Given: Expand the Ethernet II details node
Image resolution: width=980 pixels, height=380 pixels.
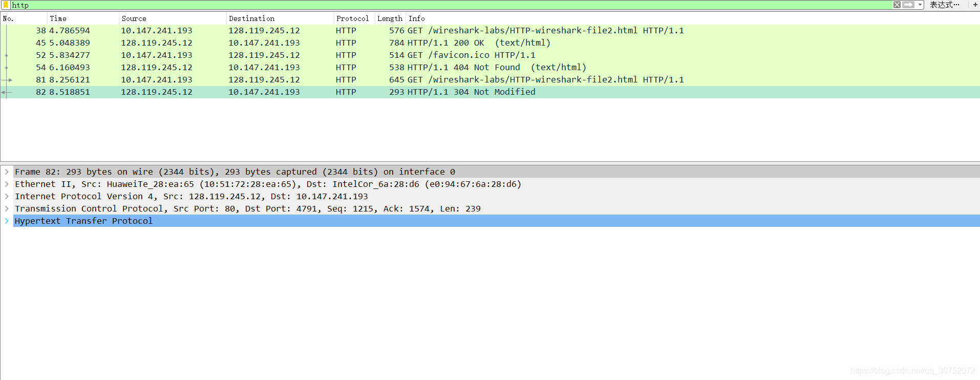Looking at the screenshot, I should click(7, 184).
